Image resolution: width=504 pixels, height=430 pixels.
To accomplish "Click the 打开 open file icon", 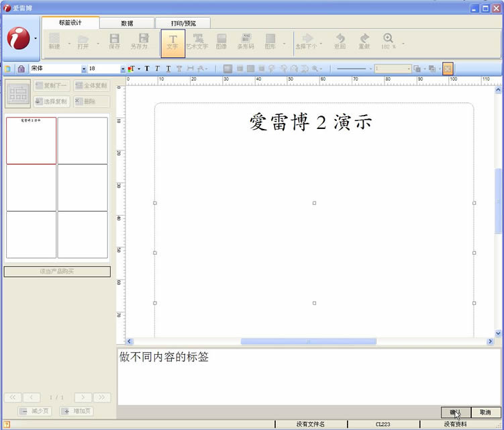I will pos(83,42).
